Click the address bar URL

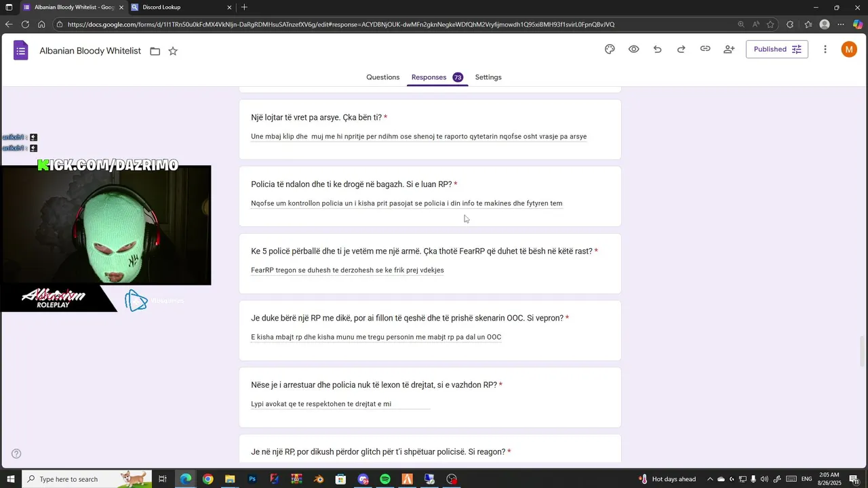341,24
